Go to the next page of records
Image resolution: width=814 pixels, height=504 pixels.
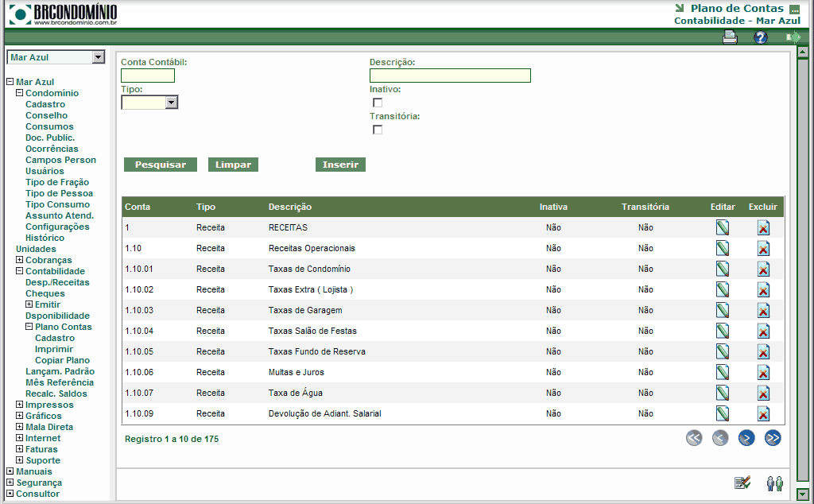(x=746, y=438)
